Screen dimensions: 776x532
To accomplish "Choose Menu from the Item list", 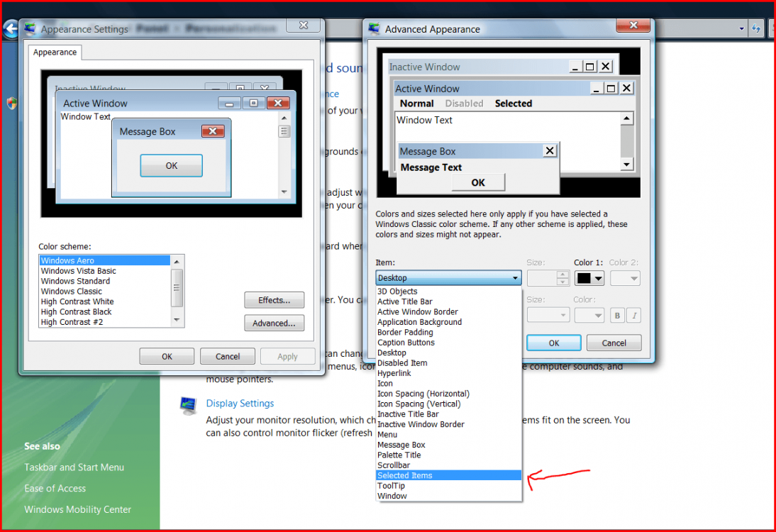I will tap(448, 435).
